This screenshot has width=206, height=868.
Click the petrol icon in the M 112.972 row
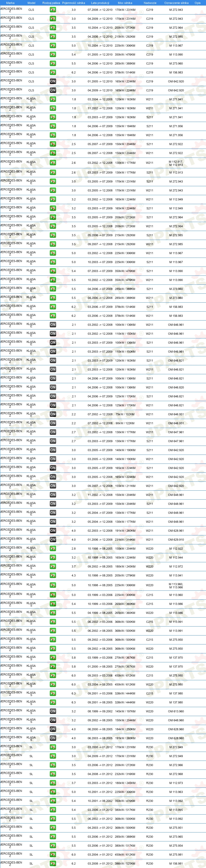click(x=53, y=566)
